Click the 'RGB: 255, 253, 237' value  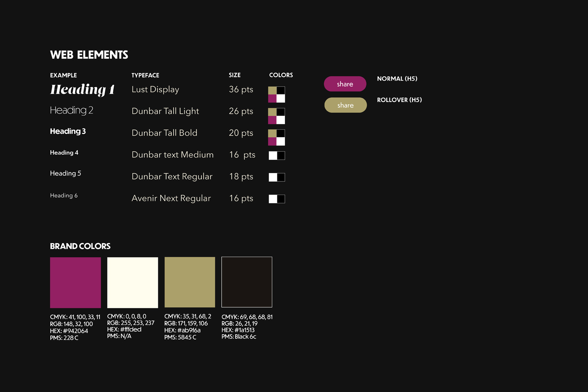click(131, 323)
